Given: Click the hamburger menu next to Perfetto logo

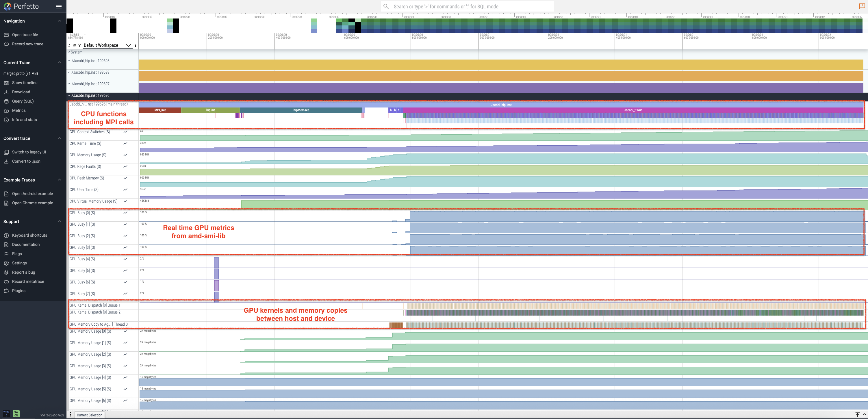Looking at the screenshot, I should click(x=59, y=6).
